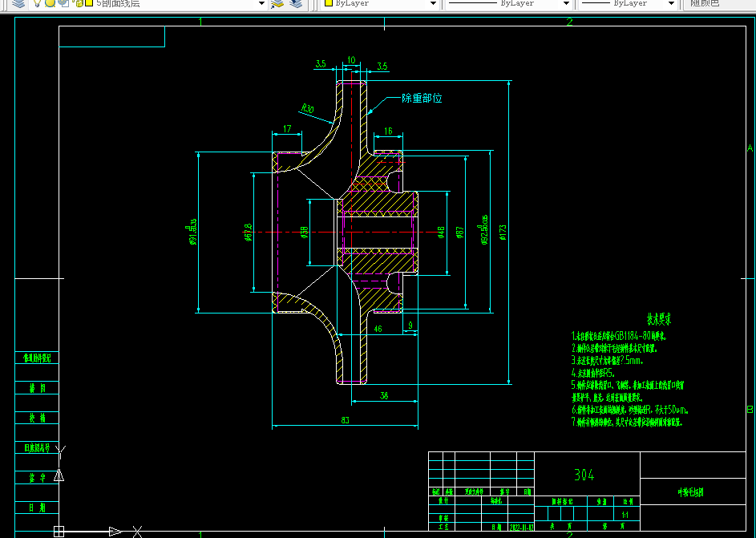This screenshot has height=538, width=756.
Task: Select the 除重部位 leader annotation text
Action: click(422, 99)
